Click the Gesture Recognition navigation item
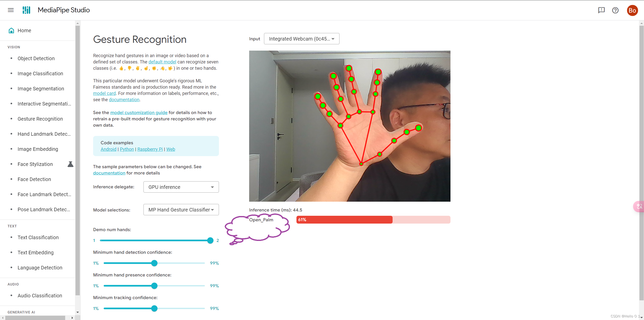The image size is (644, 320). tap(40, 119)
